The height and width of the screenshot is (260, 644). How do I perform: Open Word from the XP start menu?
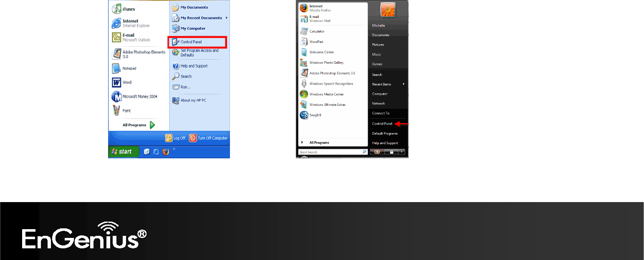[121, 82]
